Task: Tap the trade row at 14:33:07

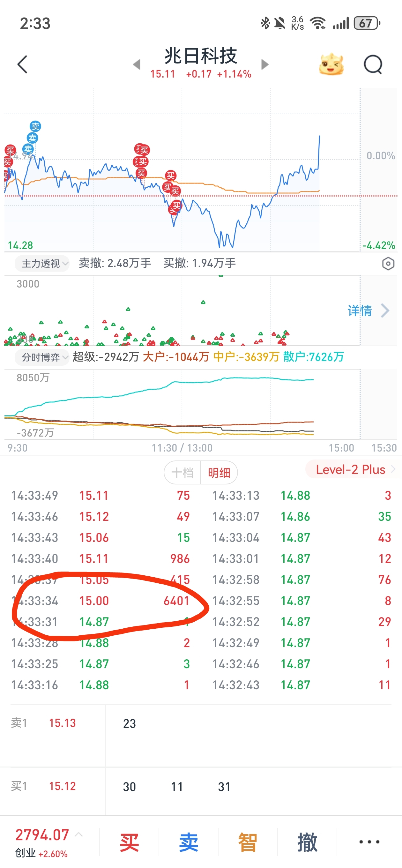Action: (x=301, y=517)
